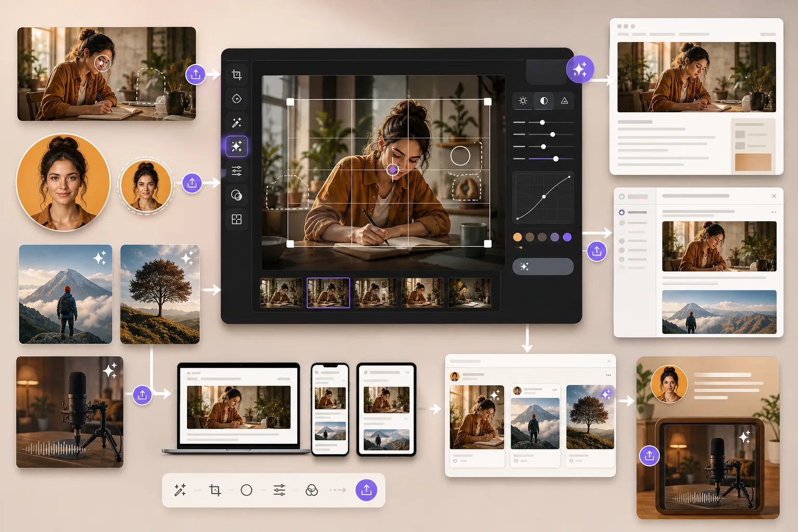Click the middle point on the tone curve

544,197
